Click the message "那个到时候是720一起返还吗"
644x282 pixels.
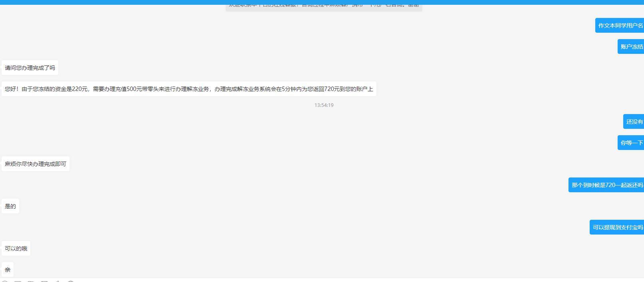[606, 185]
